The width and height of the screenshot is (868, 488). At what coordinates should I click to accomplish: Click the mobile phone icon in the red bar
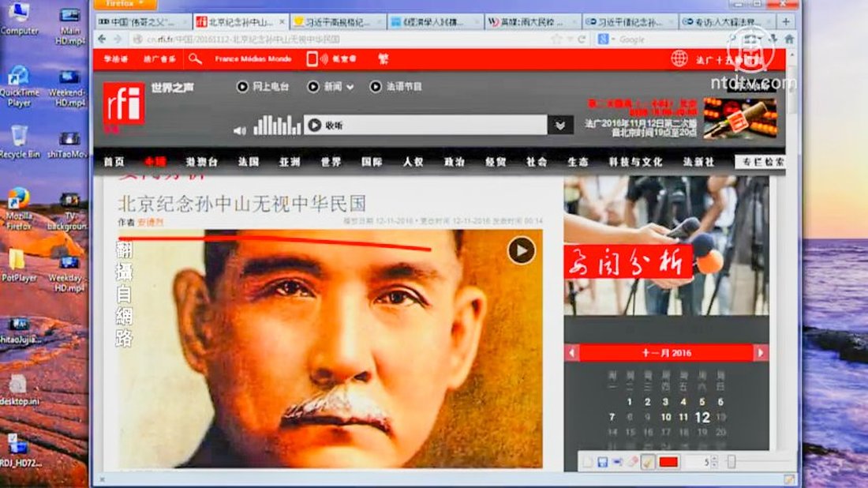pos(312,58)
